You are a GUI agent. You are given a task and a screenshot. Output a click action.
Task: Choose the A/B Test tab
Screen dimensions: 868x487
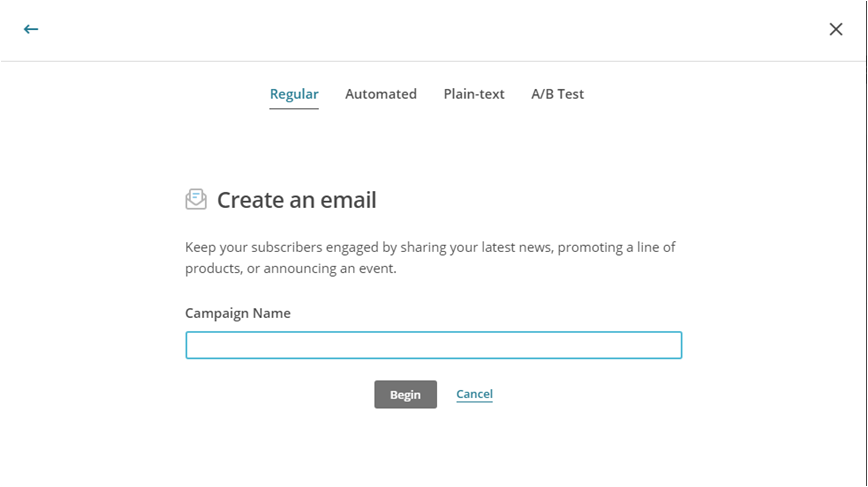pos(557,94)
